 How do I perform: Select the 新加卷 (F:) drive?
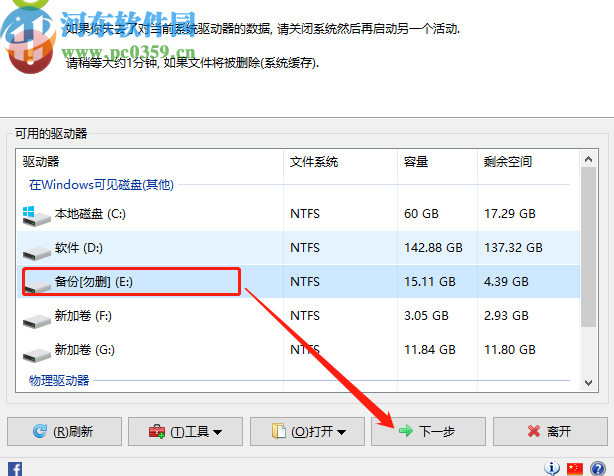(x=298, y=316)
